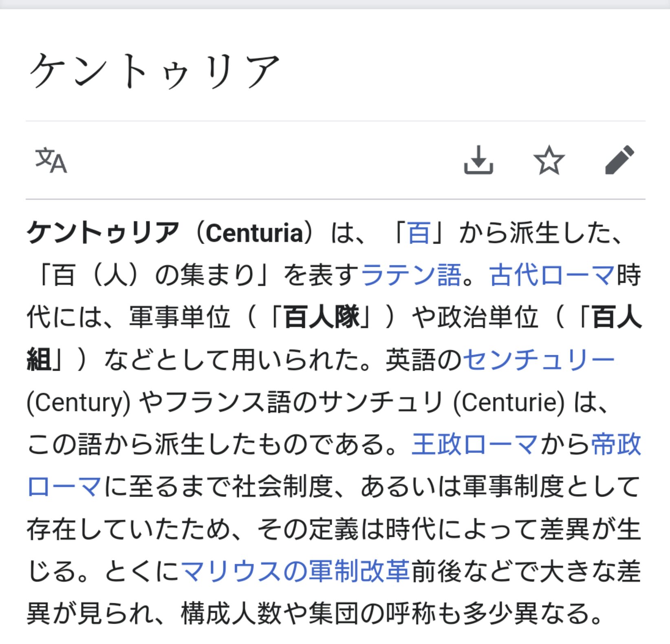Go to the センチュリー link

[x=539, y=360]
